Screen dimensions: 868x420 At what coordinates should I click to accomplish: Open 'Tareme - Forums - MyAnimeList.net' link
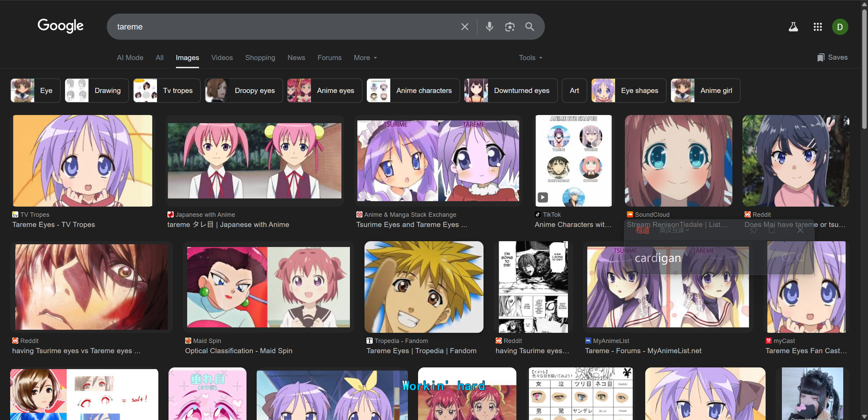[x=643, y=351]
